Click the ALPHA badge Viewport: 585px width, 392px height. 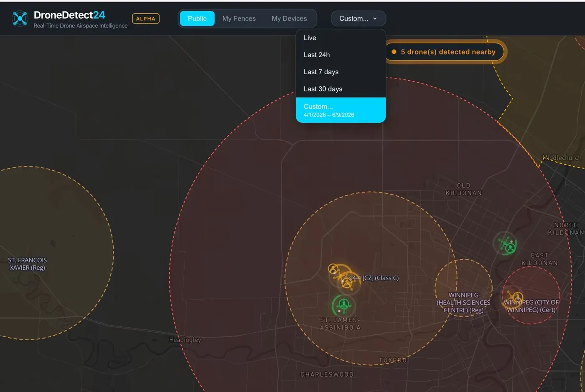[146, 18]
